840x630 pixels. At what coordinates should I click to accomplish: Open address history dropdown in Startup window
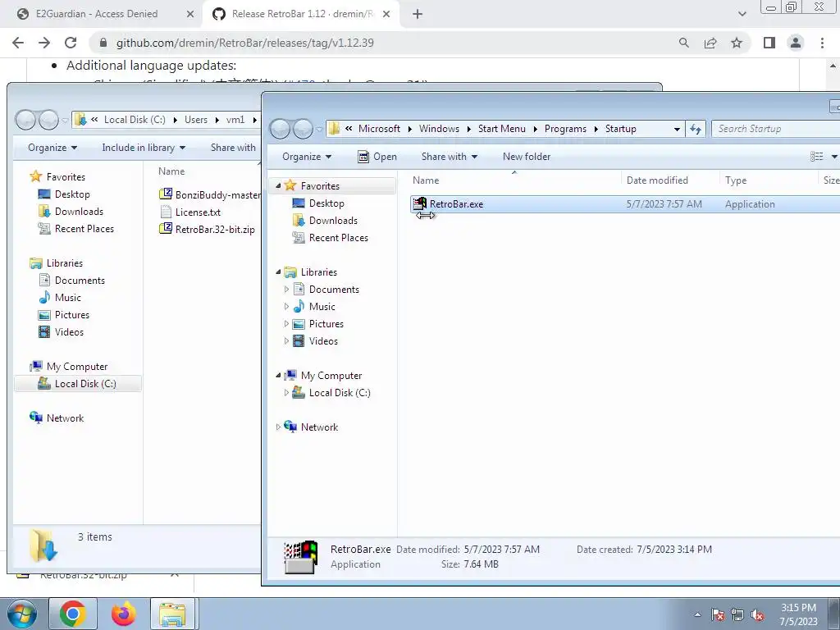[x=677, y=129]
